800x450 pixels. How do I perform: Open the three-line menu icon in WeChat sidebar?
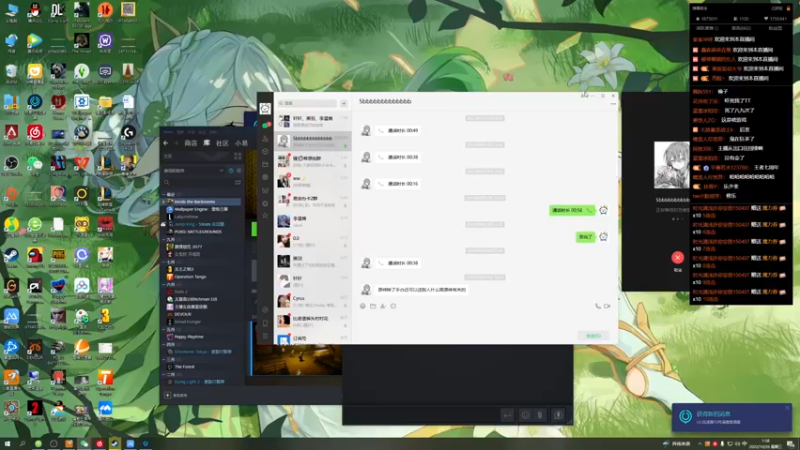click(265, 336)
